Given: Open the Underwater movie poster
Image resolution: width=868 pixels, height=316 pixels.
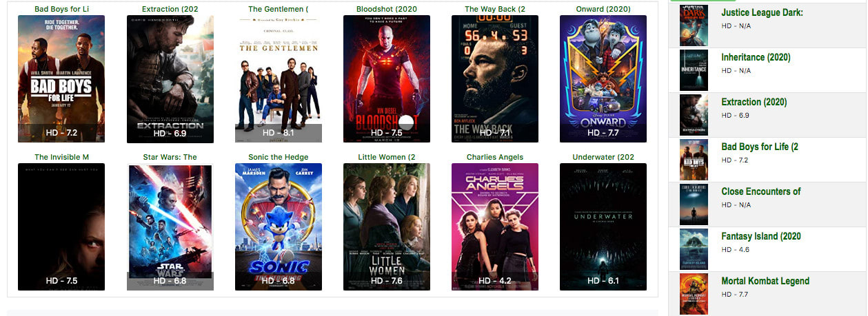Looking at the screenshot, I should [x=603, y=227].
